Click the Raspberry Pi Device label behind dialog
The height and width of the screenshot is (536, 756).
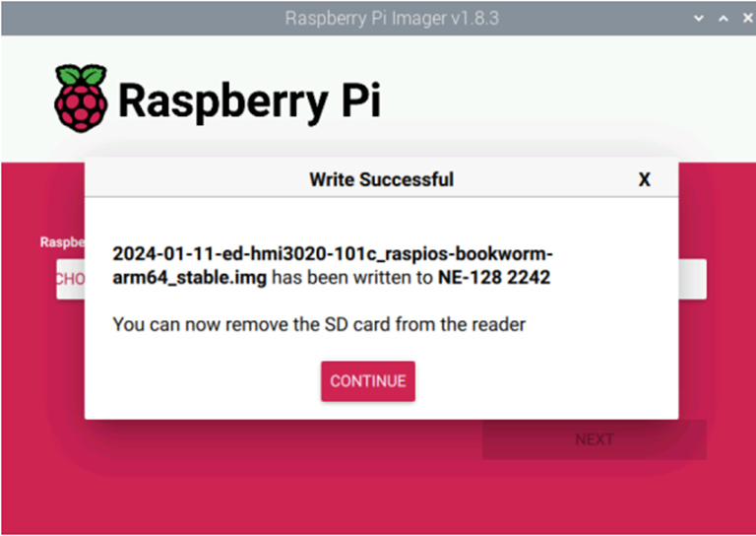coord(63,242)
